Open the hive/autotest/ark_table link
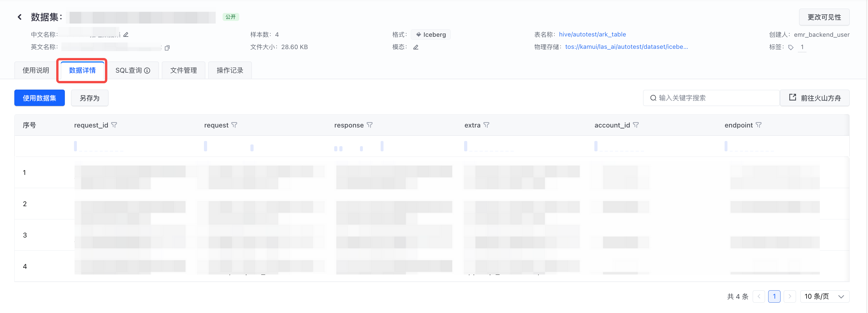Image resolution: width=868 pixels, height=313 pixels. [592, 34]
